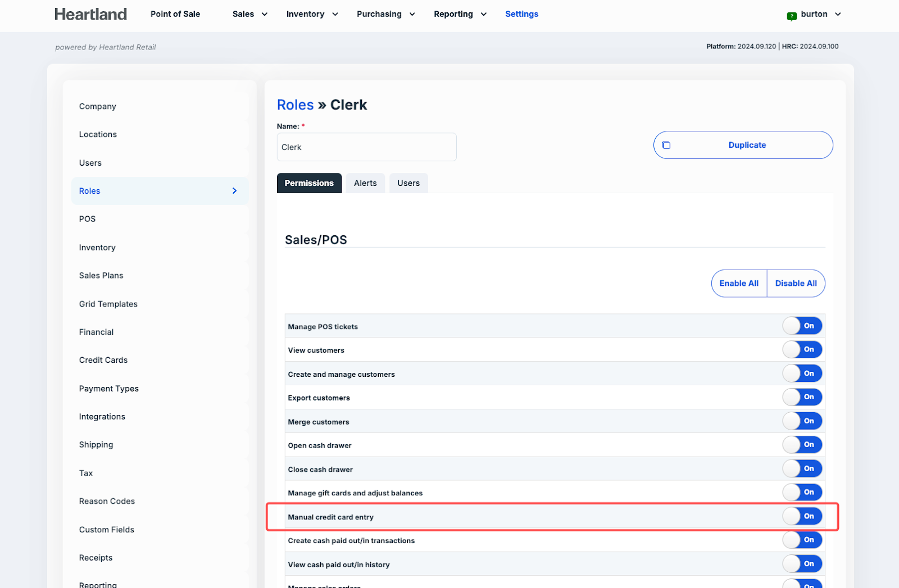Follow the Roles breadcrumb link
This screenshot has height=588, width=899.
pos(295,105)
